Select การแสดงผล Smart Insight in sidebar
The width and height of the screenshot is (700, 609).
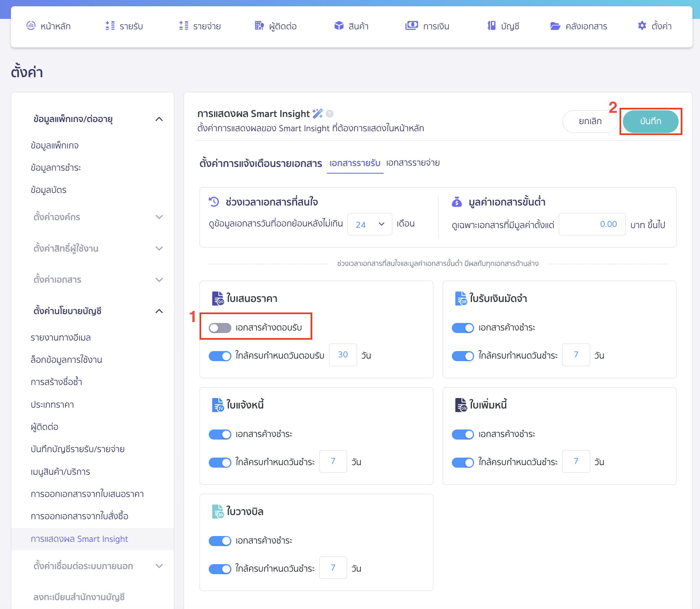[80, 539]
